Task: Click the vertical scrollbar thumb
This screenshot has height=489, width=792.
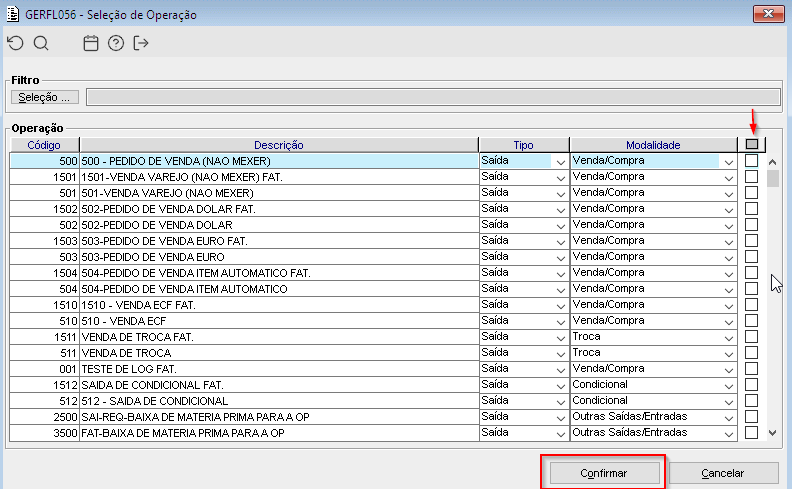Action: [x=772, y=178]
